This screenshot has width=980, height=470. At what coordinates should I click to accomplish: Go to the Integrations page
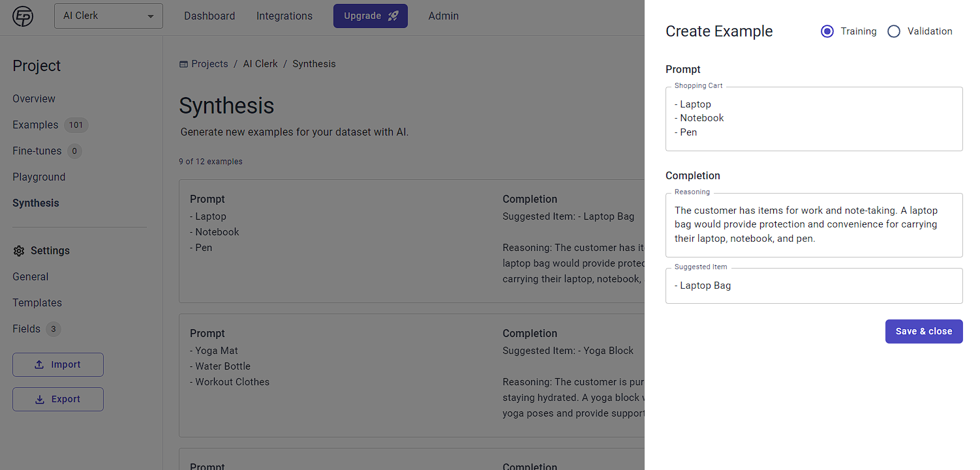coord(284,16)
